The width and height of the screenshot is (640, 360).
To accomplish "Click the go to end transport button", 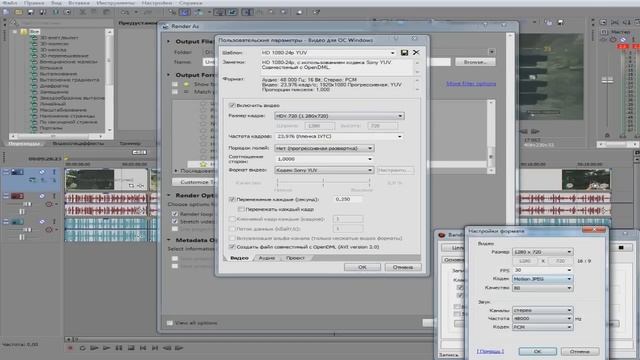I will pos(155,348).
